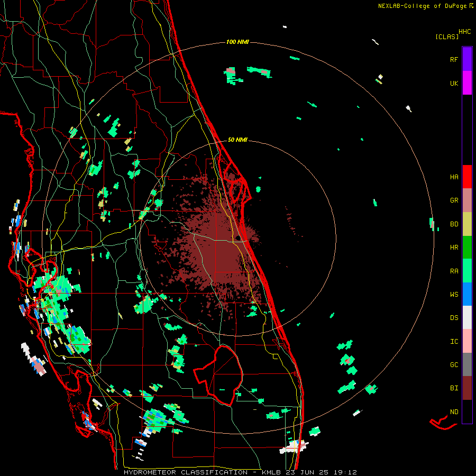The width and height of the screenshot is (476, 476).
Task: Click the ND black legend swatch
Action: [467, 411]
